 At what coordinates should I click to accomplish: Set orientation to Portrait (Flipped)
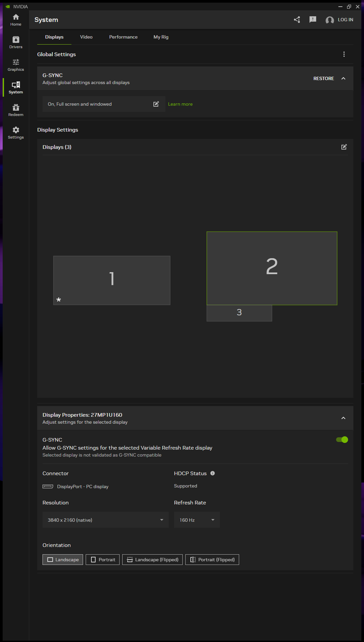pos(212,560)
